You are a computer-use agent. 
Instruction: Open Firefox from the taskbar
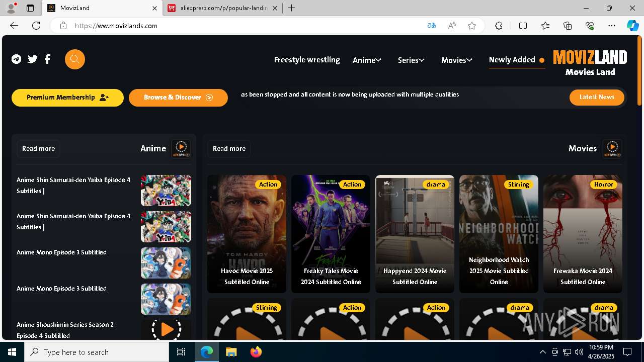click(x=256, y=352)
